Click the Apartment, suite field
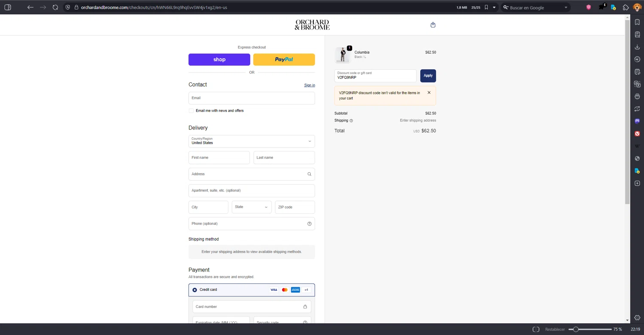644x335 pixels. tap(252, 190)
